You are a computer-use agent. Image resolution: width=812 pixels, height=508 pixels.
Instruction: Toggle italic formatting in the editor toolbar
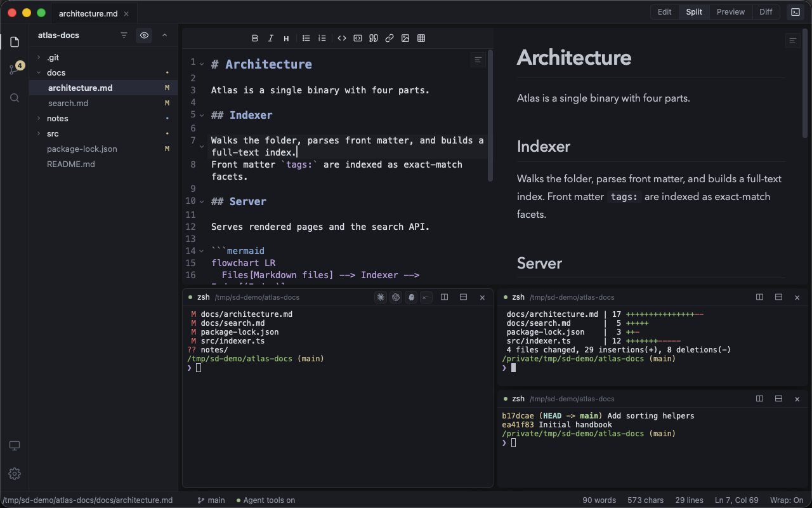coord(271,38)
